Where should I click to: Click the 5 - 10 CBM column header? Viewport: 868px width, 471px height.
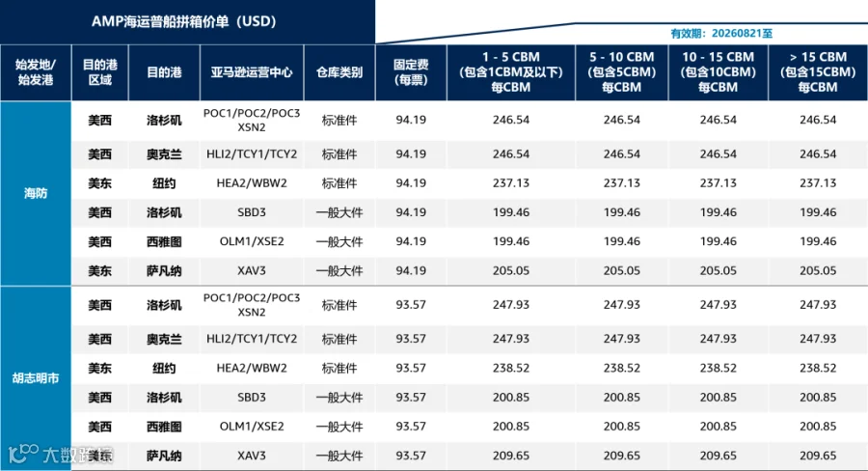pyautogui.click(x=622, y=72)
